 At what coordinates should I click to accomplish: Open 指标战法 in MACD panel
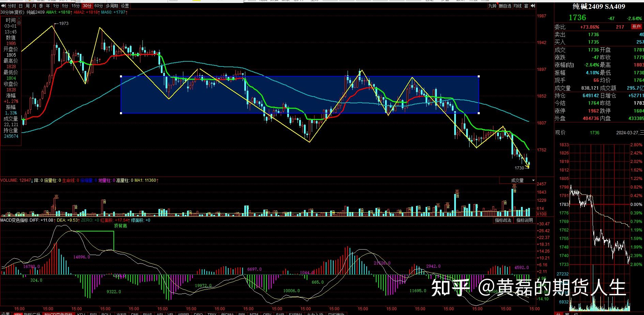(503, 220)
